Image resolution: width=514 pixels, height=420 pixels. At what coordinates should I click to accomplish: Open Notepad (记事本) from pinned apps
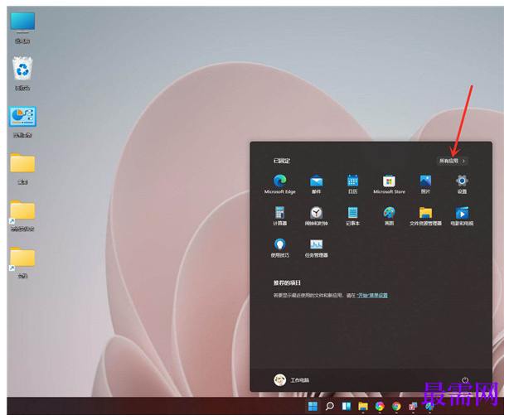coord(352,216)
